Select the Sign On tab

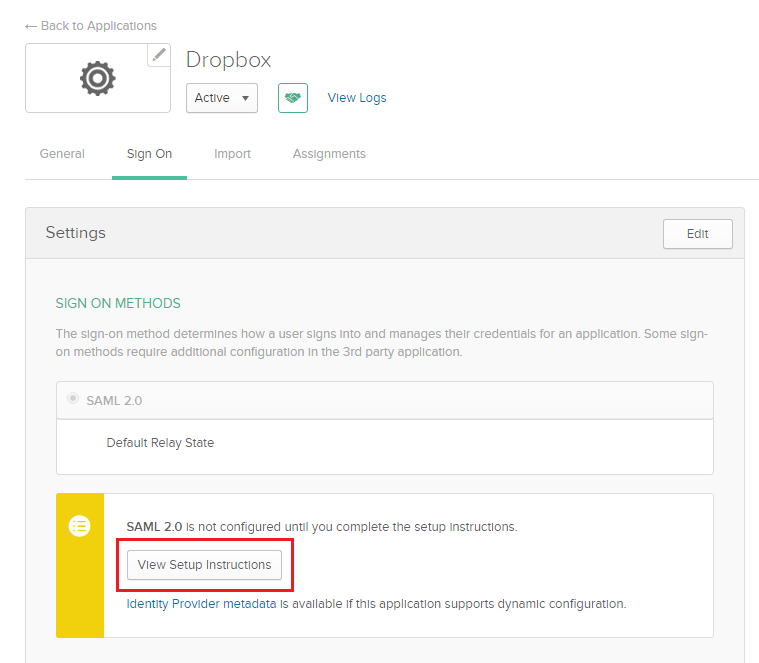pos(149,154)
